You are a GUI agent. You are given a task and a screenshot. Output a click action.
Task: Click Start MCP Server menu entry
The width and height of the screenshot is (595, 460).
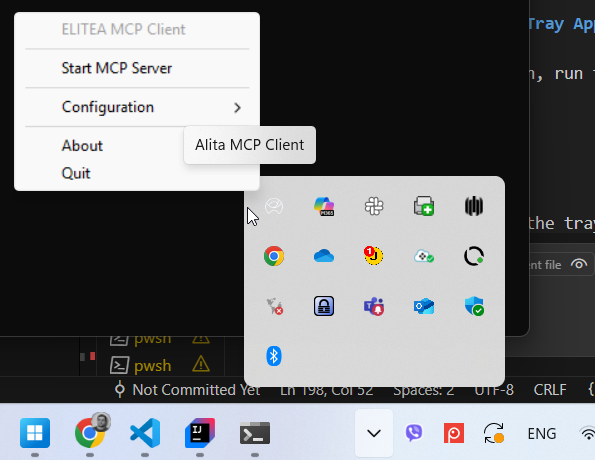point(137,68)
